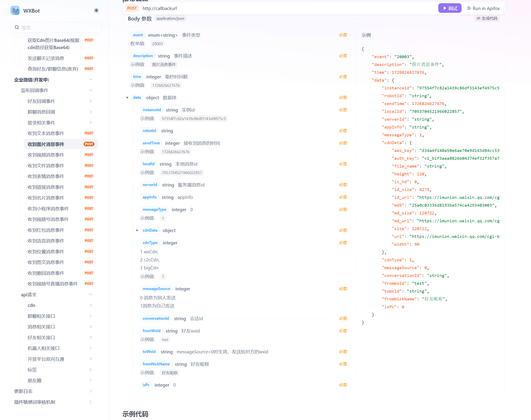Screen dimensions: 531x420
Task: Click the WXBot logo icon
Action: click(x=15, y=11)
